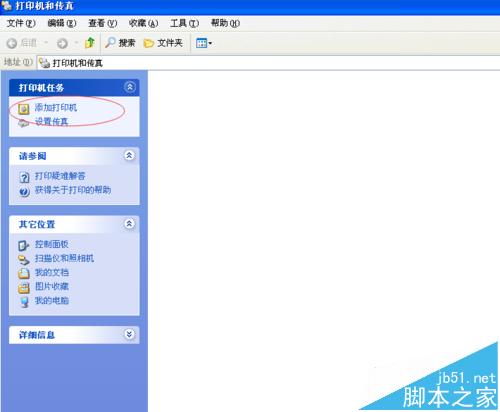This screenshot has width=500, height=412.
Task: Collapse the 打印机任务 panel
Action: [x=130, y=87]
